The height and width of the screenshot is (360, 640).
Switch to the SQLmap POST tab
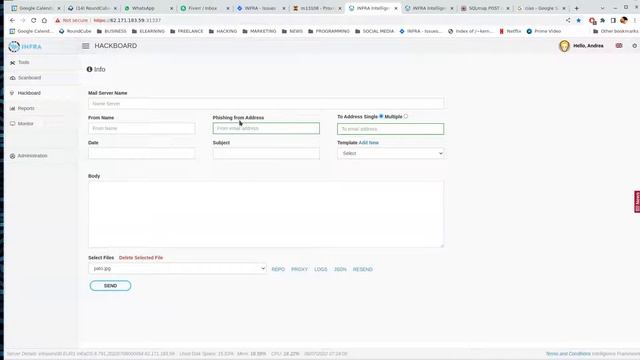(x=485, y=8)
